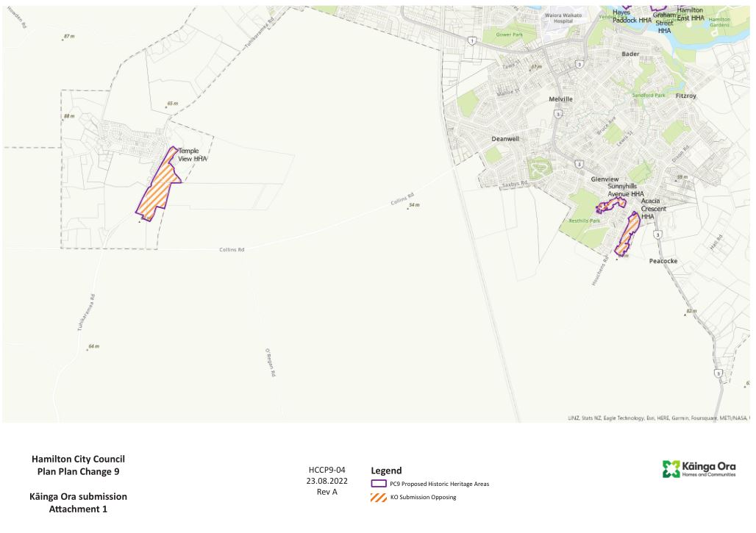Click the Deanwell suburb label
Image resolution: width=756 pixels, height=533 pixels.
pyautogui.click(x=505, y=138)
